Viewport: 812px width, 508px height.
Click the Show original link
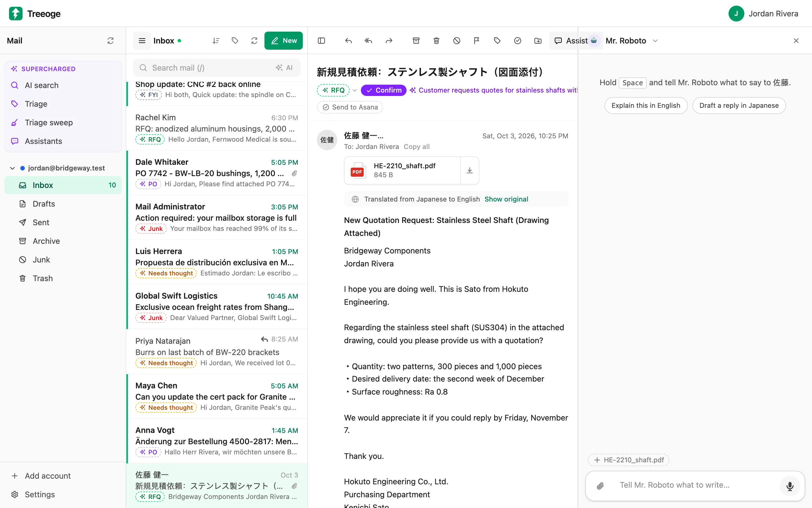click(x=506, y=199)
